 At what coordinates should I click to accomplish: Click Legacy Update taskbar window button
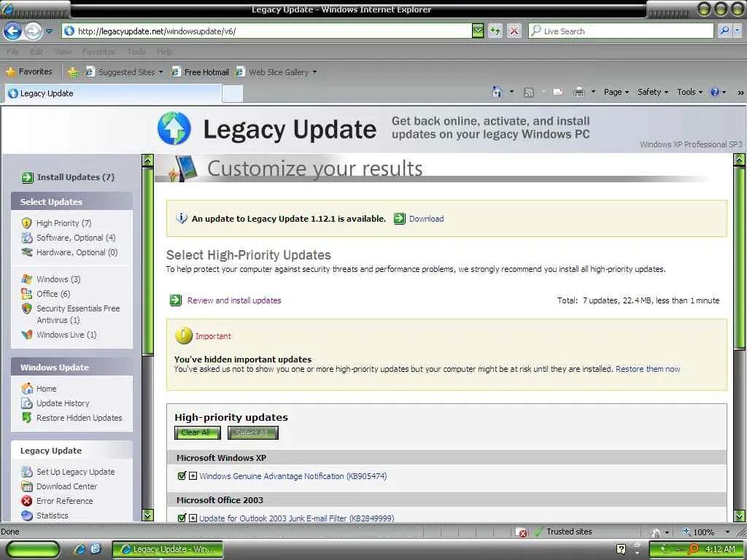pos(168,549)
